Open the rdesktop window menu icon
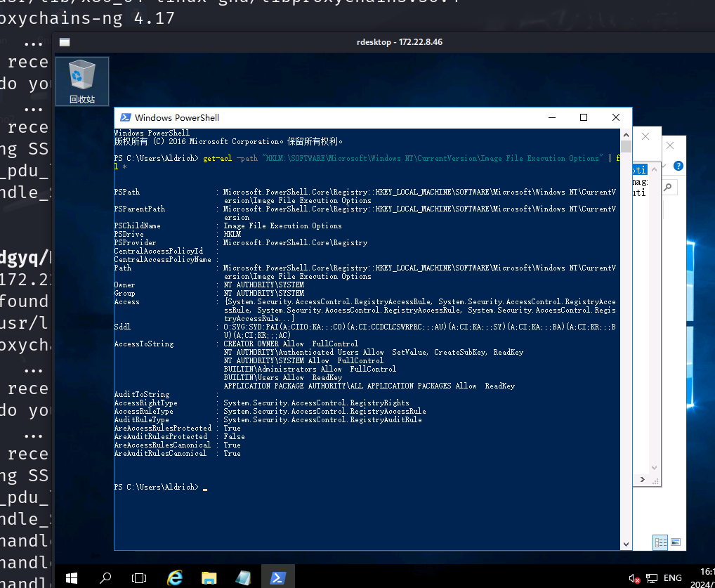The height and width of the screenshot is (588, 715). 65,42
